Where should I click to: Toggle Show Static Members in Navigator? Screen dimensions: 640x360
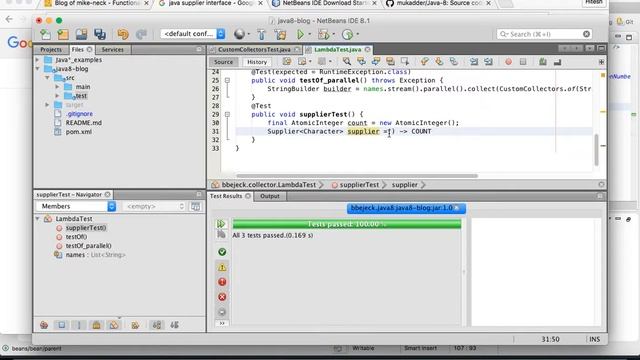click(79, 325)
